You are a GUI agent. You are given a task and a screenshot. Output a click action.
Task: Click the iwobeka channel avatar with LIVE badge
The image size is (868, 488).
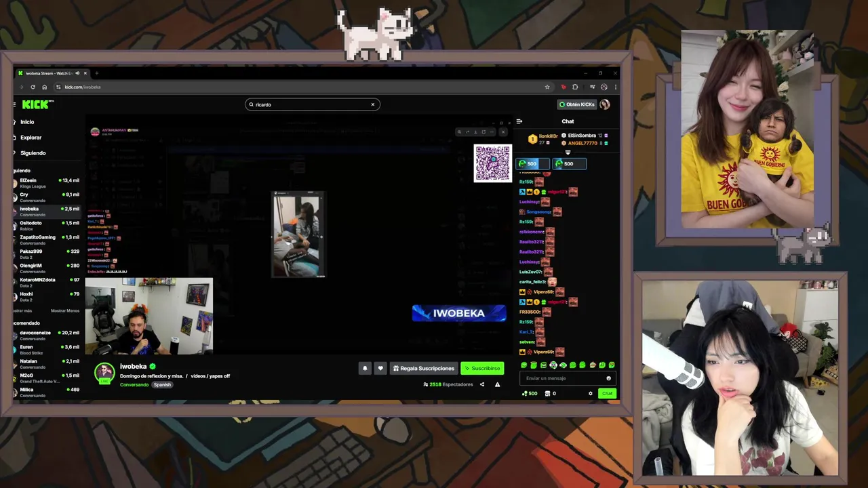coord(104,373)
